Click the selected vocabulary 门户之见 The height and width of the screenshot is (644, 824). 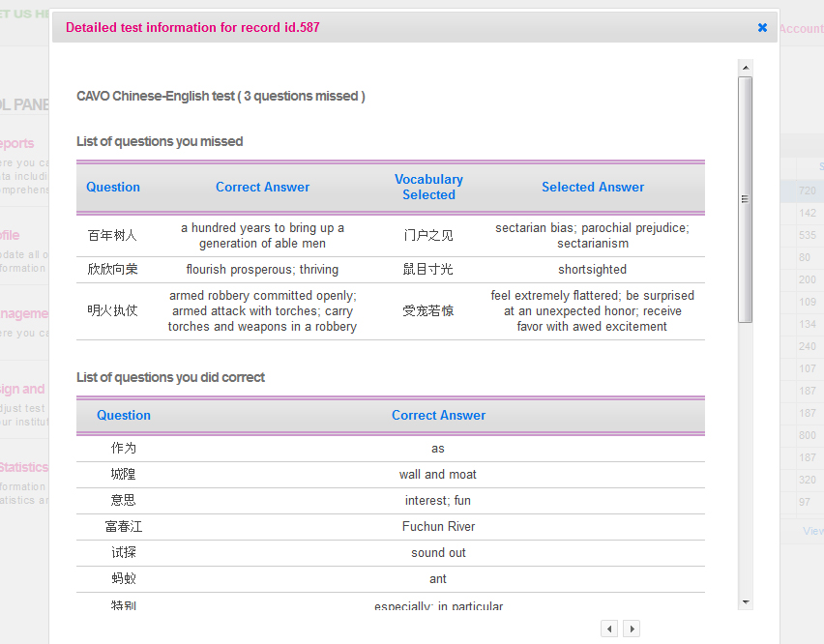[x=427, y=236]
